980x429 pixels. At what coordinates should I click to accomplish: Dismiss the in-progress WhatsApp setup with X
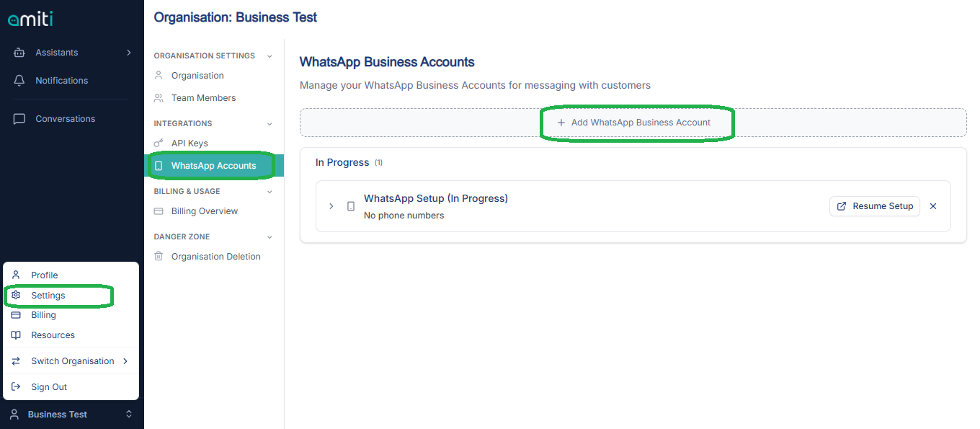(933, 206)
